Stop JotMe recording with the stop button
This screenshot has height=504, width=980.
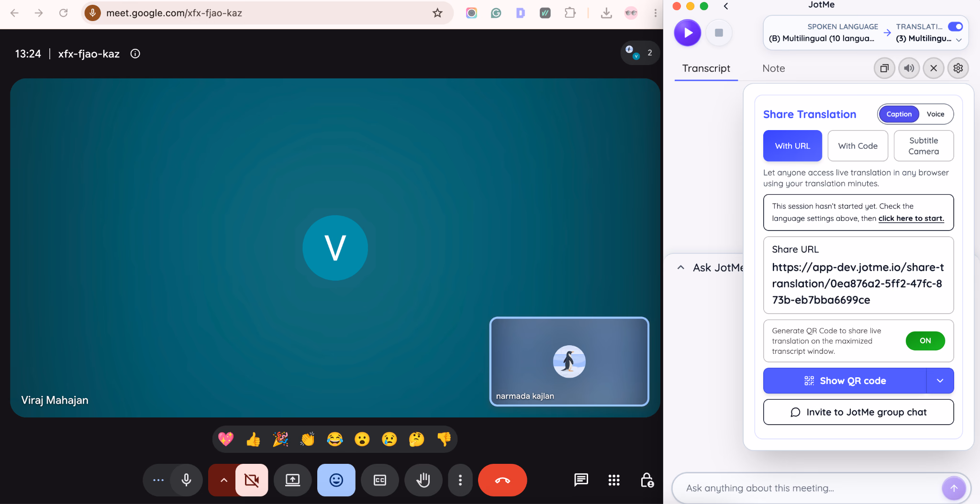(x=719, y=33)
